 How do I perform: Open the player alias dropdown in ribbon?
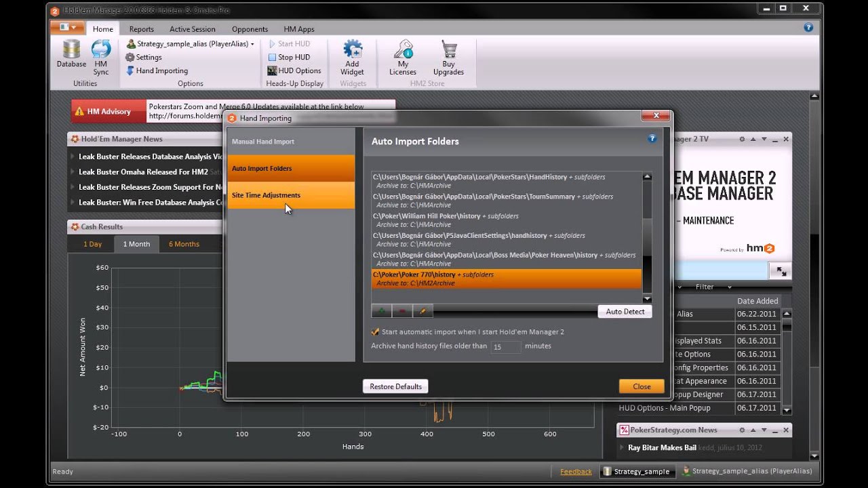tap(252, 44)
